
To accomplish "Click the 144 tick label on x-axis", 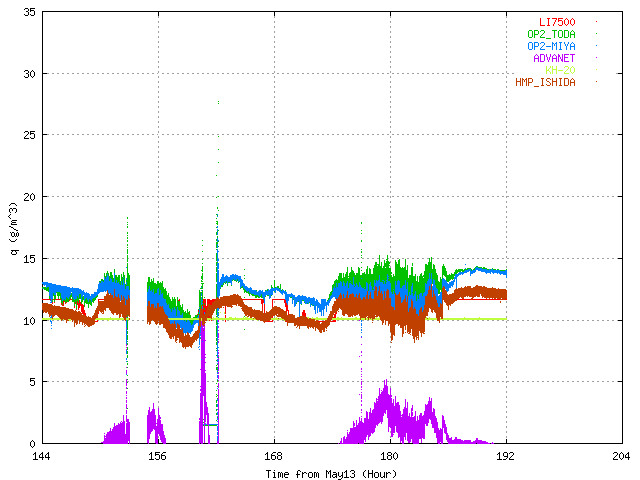I will pos(41,456).
